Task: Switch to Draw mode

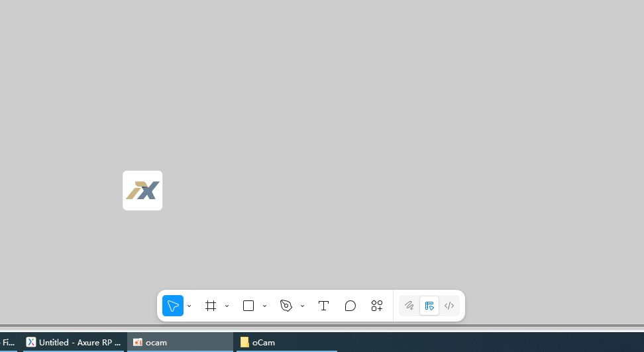Action: [x=409, y=306]
